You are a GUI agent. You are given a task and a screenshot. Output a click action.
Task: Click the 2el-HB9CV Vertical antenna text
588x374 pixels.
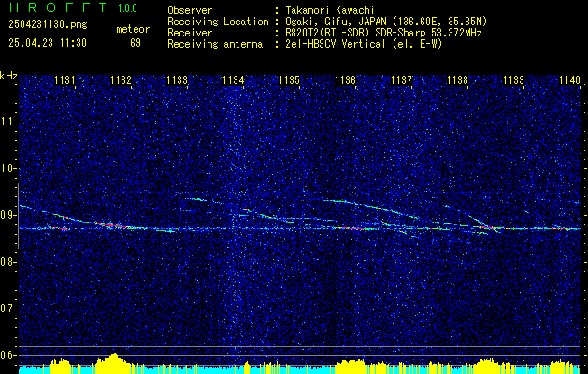coord(364,44)
